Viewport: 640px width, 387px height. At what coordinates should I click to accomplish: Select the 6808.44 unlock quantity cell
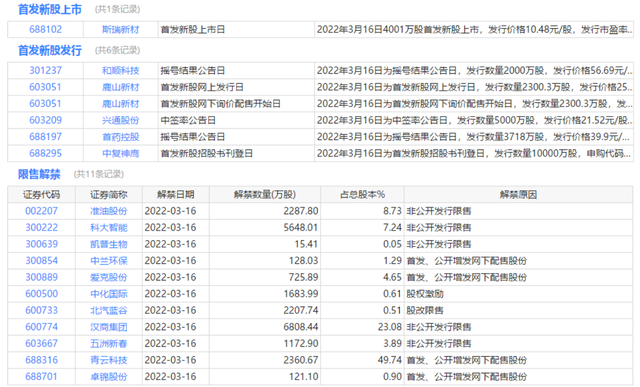(x=265, y=327)
